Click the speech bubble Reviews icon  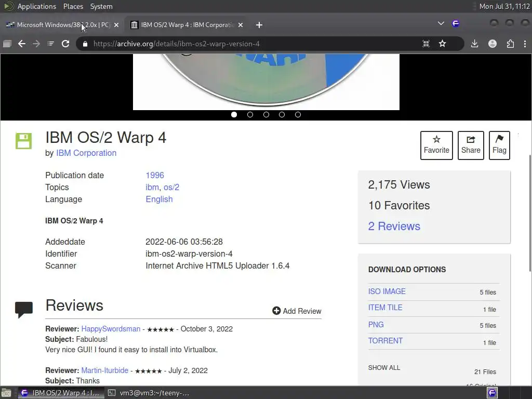[24, 310]
